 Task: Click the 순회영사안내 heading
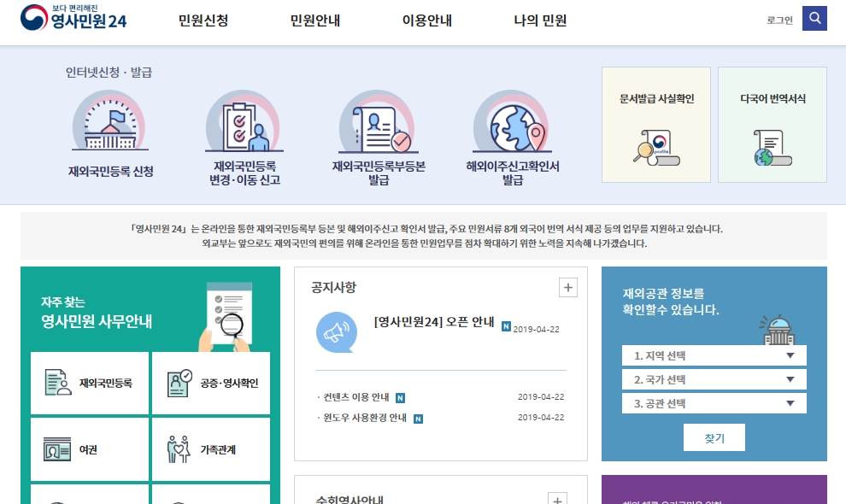click(x=350, y=500)
